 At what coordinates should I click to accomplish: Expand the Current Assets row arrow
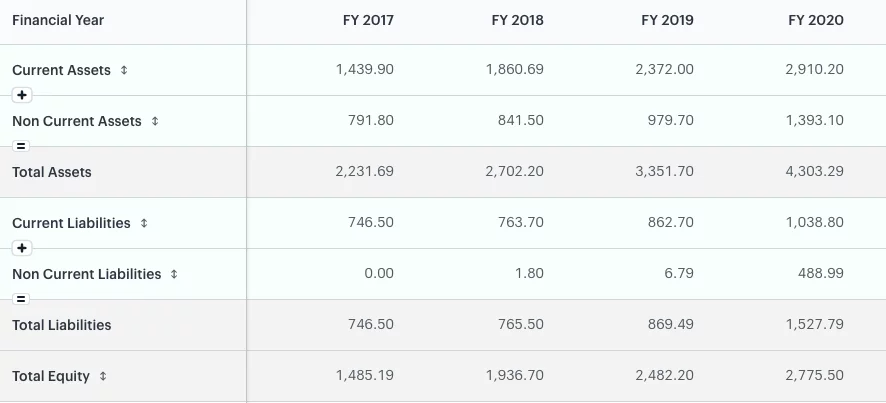[124, 70]
